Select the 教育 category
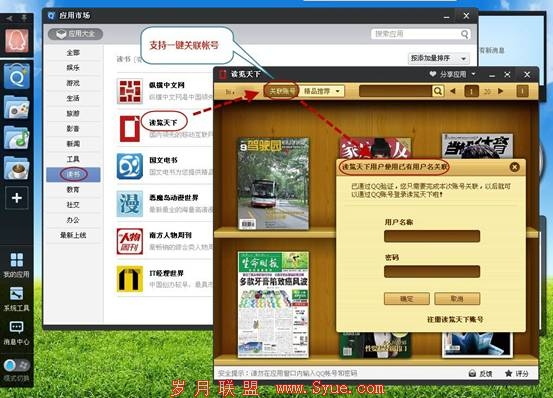 point(73,189)
